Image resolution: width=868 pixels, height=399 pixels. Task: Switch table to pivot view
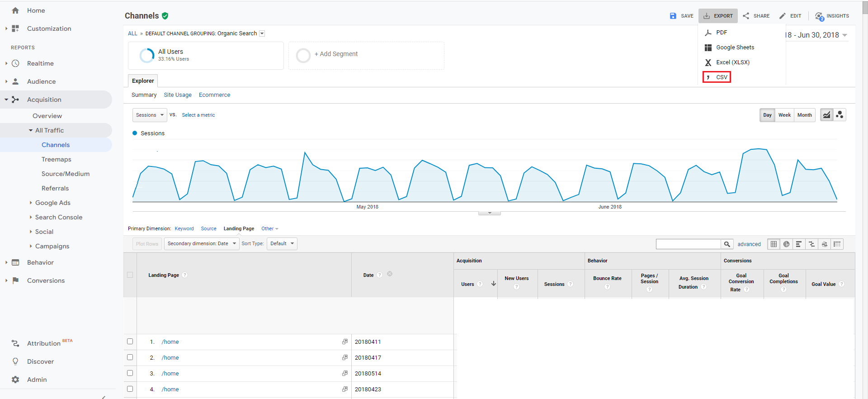tap(837, 244)
